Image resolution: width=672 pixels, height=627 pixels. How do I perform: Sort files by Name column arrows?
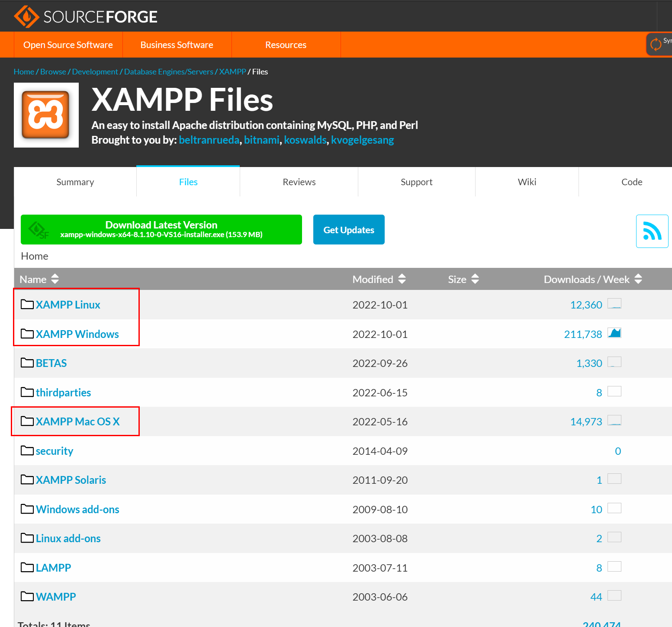click(55, 279)
